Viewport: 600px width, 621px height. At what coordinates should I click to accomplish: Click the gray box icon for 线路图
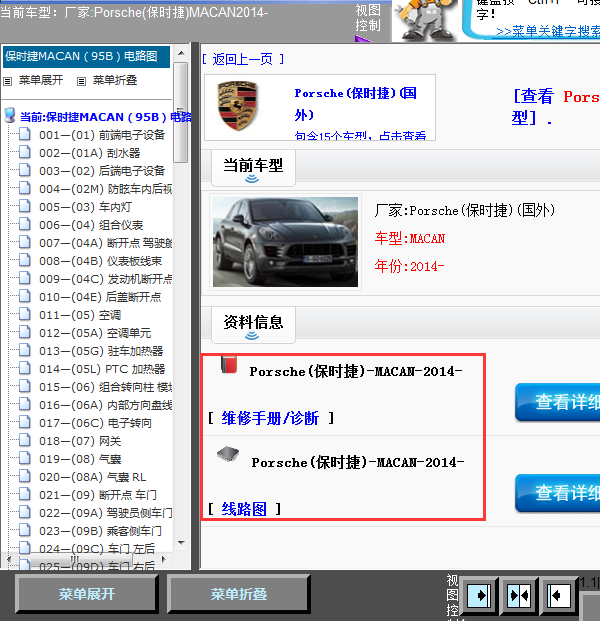point(228,454)
